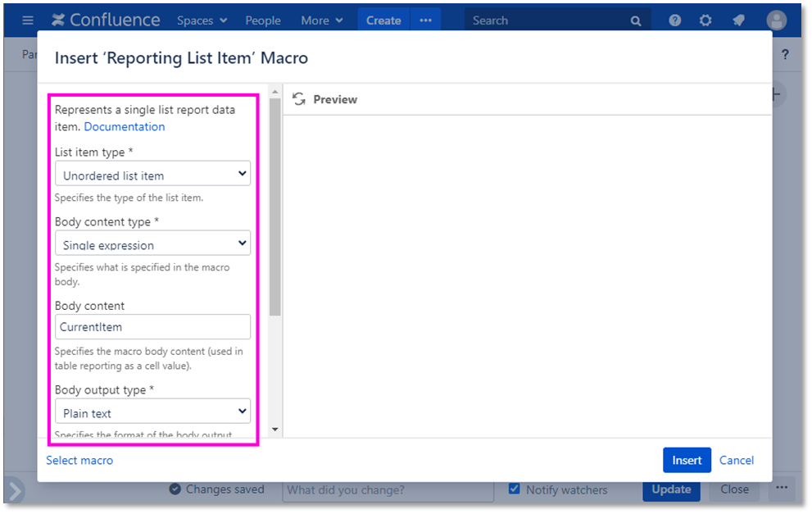Open the user profile avatar
This screenshot has height=514, width=812.
tap(776, 20)
